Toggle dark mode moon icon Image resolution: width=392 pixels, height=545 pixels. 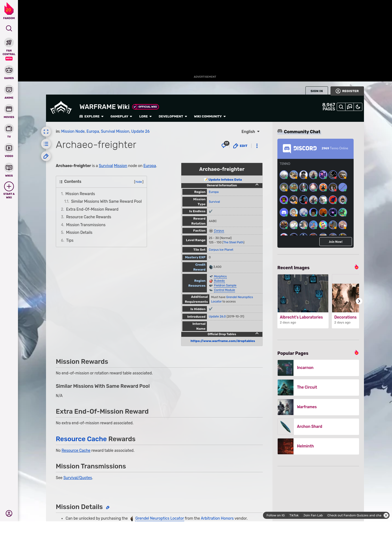point(358,107)
